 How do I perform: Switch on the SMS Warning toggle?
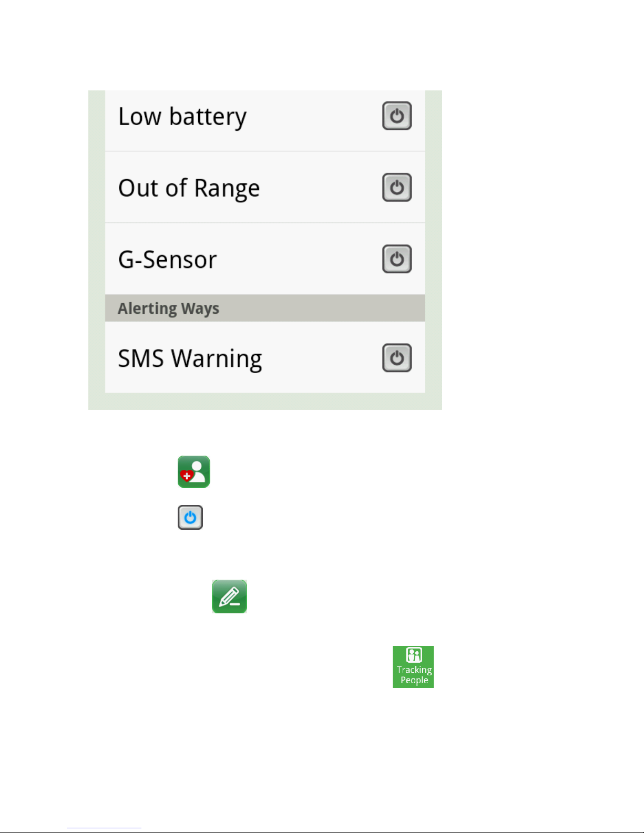397,358
